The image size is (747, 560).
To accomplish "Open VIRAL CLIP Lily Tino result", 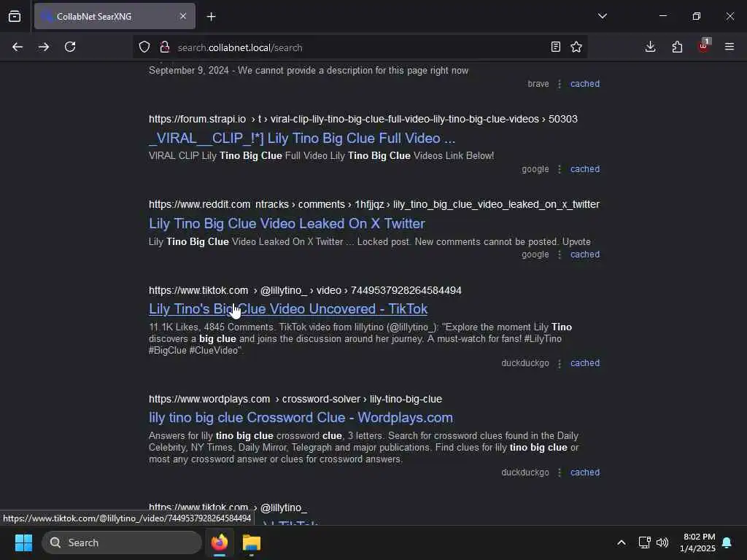I will (x=302, y=139).
